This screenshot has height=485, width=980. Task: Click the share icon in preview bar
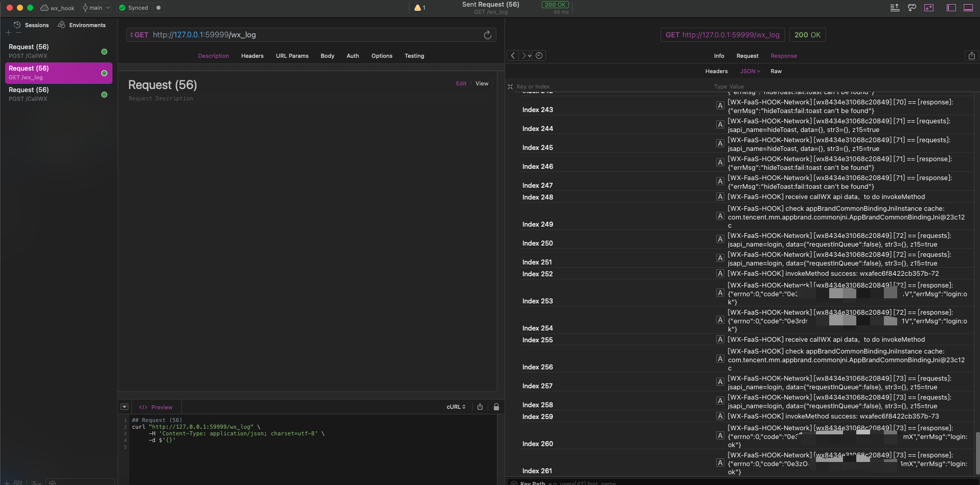pyautogui.click(x=480, y=407)
